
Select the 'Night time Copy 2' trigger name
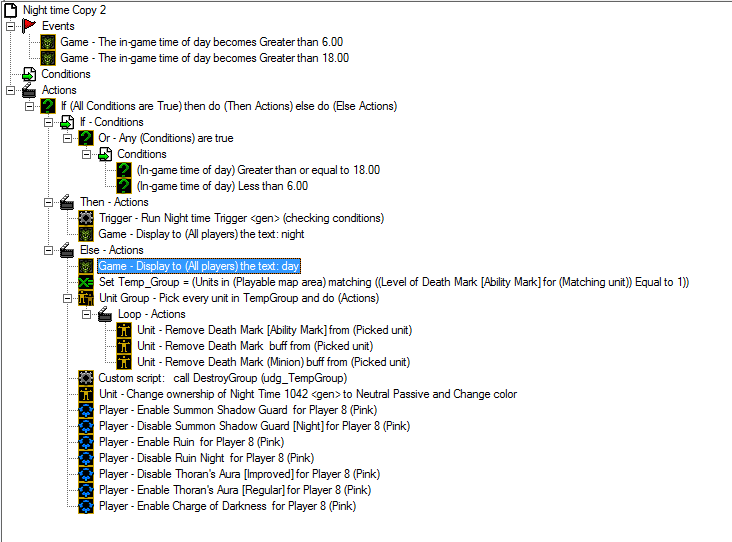[64, 10]
